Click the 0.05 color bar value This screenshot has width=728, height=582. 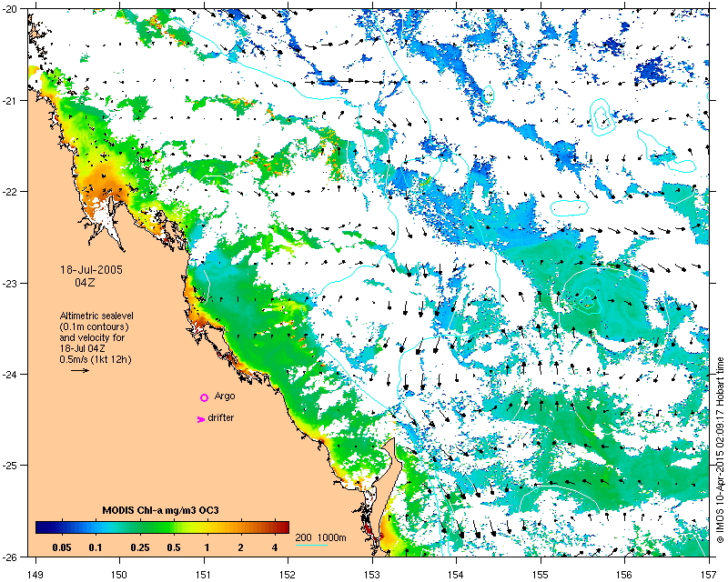click(62, 547)
